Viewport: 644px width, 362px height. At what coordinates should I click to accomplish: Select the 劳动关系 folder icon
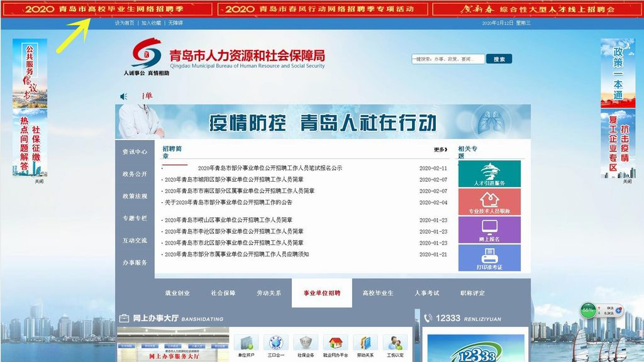click(x=365, y=343)
